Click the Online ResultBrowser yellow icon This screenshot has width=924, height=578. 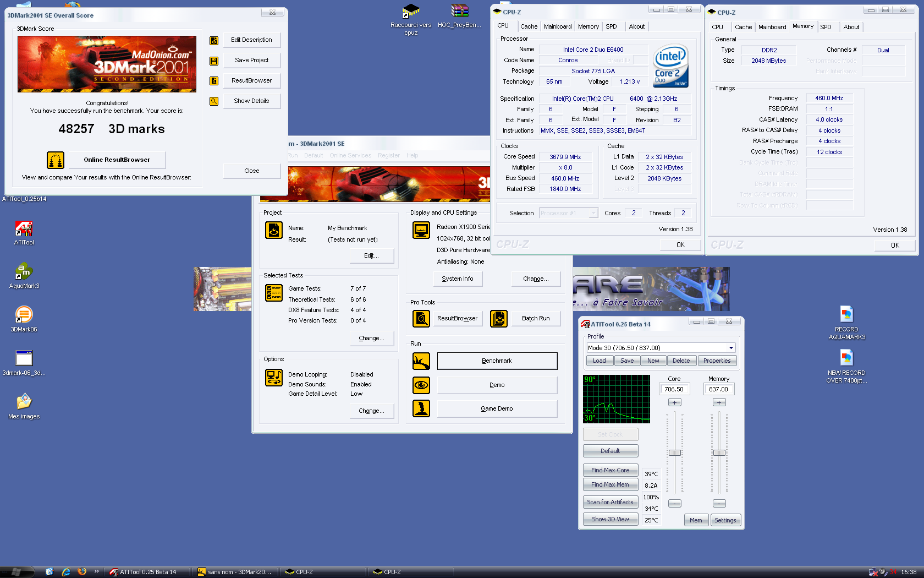56,160
